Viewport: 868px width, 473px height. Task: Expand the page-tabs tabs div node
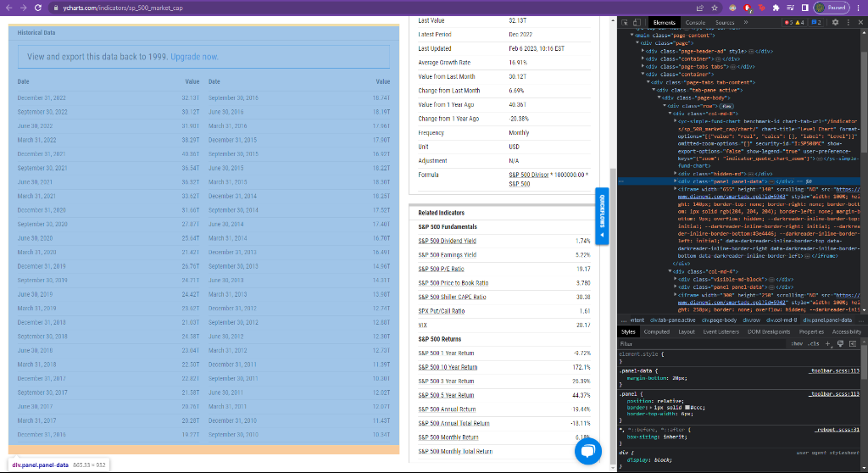click(x=643, y=66)
